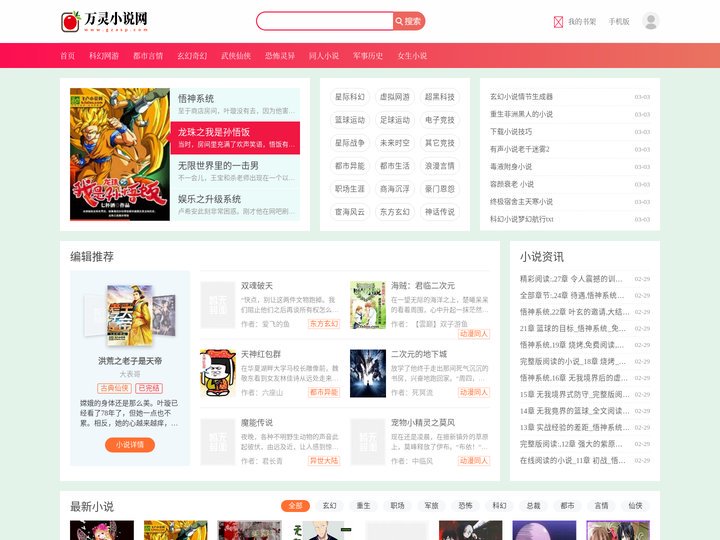Choose the 超黑科技 category tag
This screenshot has width=720, height=540.
click(439, 97)
